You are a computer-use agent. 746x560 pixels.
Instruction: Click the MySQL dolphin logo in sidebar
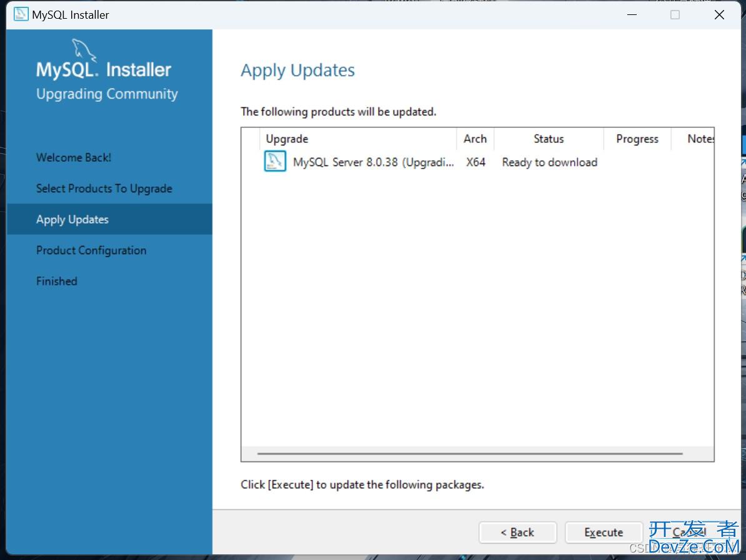[84, 50]
